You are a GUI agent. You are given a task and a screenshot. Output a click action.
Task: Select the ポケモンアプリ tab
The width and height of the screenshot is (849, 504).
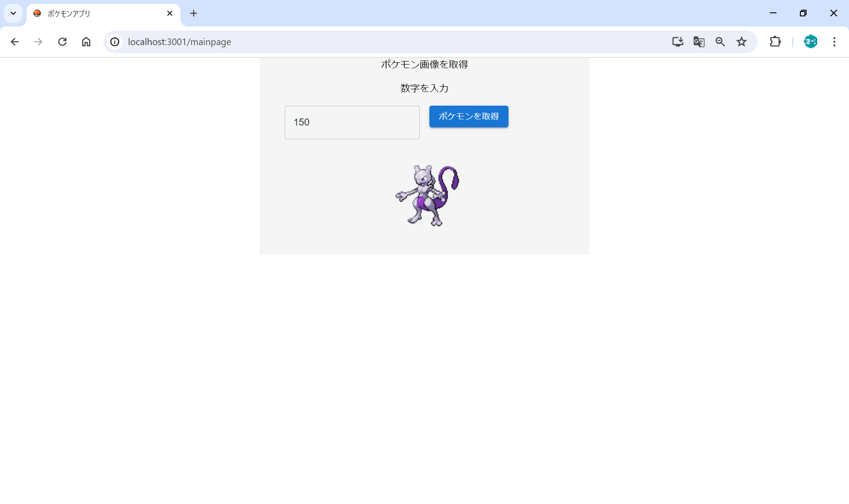[x=103, y=13]
